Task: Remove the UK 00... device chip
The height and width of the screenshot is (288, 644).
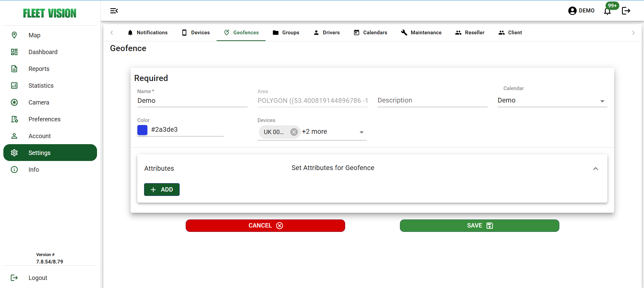Action: coord(294,132)
